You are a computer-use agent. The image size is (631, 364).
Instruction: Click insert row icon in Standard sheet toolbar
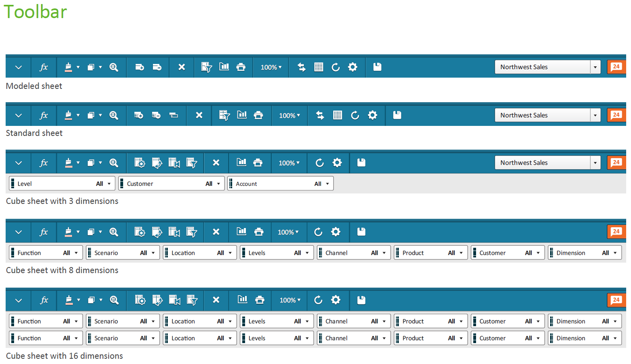[x=139, y=115]
